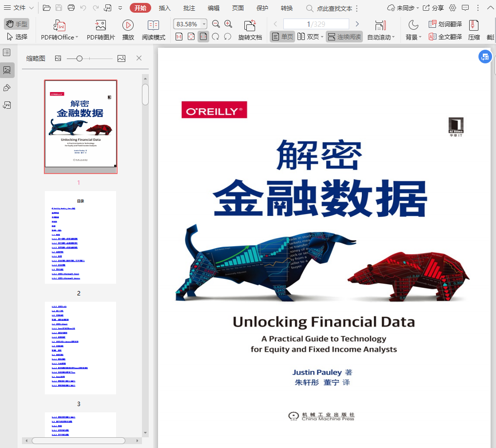Toggle the fit width icon

coord(203,37)
